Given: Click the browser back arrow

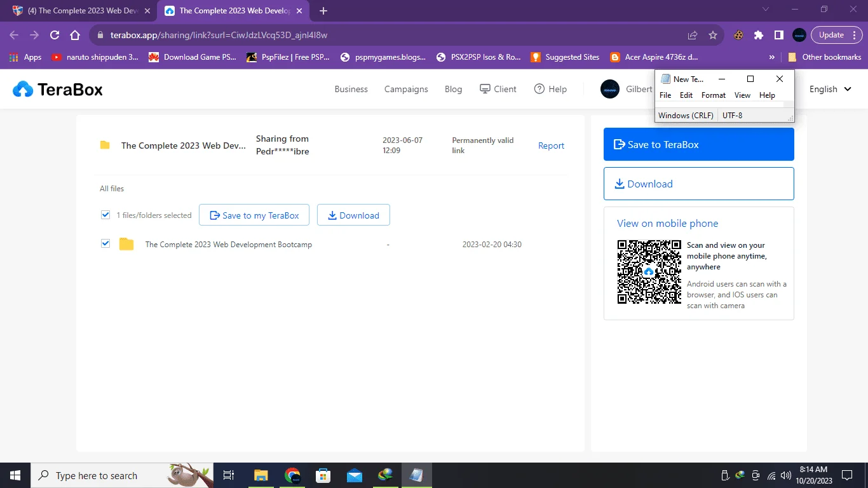Looking at the screenshot, I should click(14, 35).
